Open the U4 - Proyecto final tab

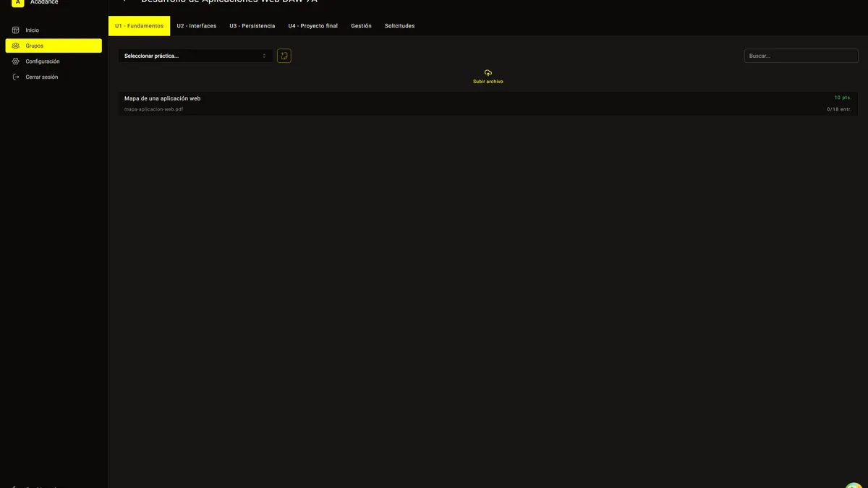pos(313,26)
